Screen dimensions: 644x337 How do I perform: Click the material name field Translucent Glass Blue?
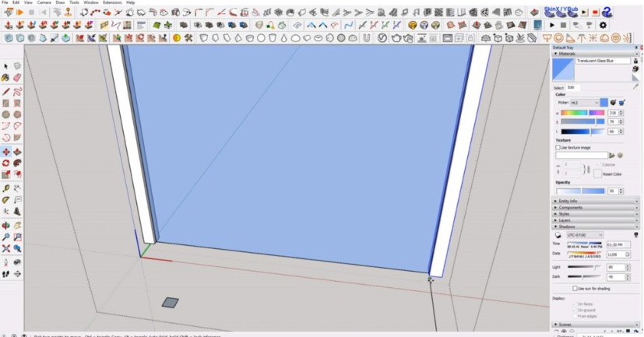click(603, 61)
